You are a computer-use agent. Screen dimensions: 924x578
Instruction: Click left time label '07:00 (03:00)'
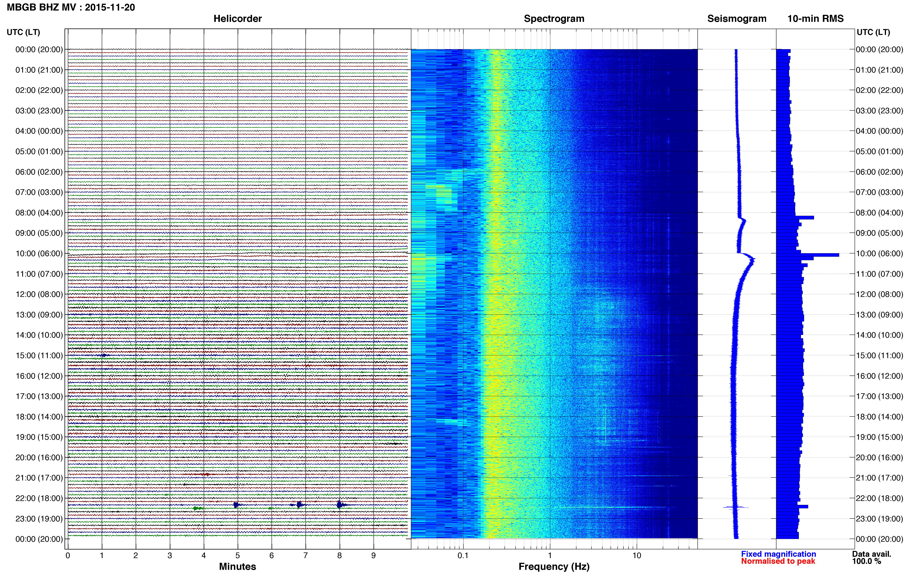point(39,192)
